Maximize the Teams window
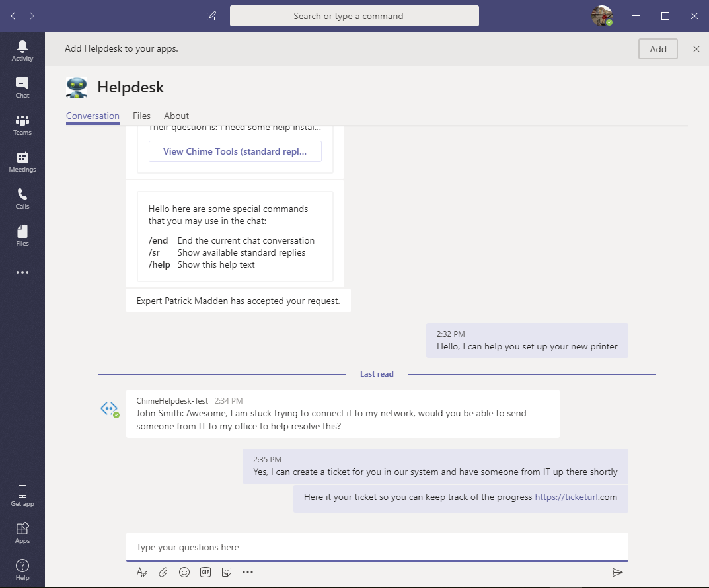This screenshot has width=709, height=588. pyautogui.click(x=665, y=16)
